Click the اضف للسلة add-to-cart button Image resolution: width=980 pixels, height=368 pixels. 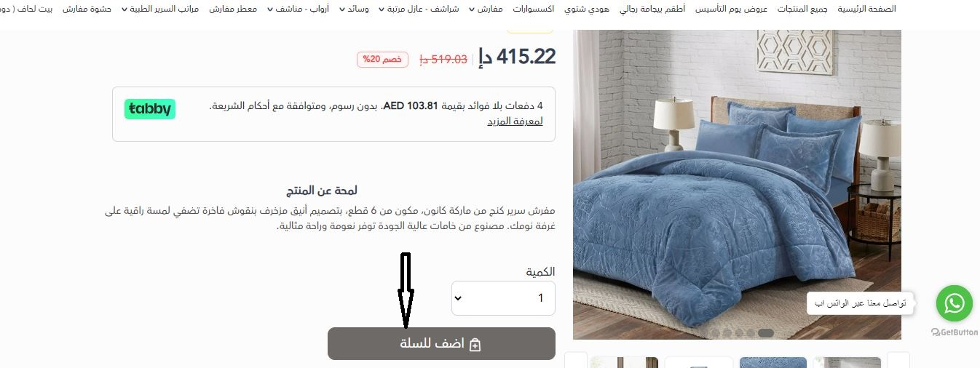[x=441, y=343]
